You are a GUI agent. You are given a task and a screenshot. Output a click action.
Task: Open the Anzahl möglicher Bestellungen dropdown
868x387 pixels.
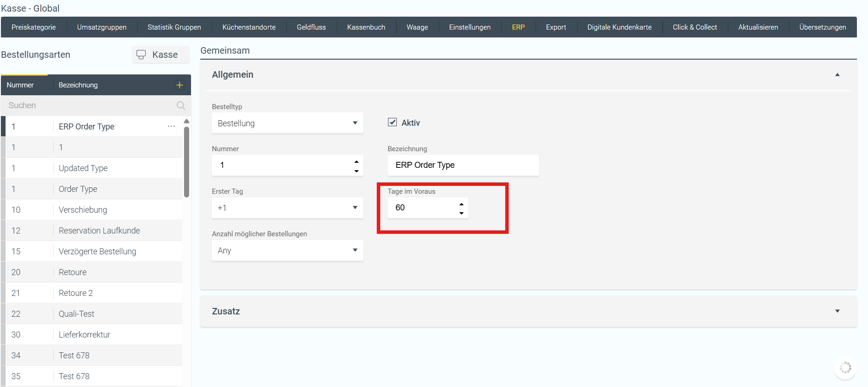click(x=288, y=250)
